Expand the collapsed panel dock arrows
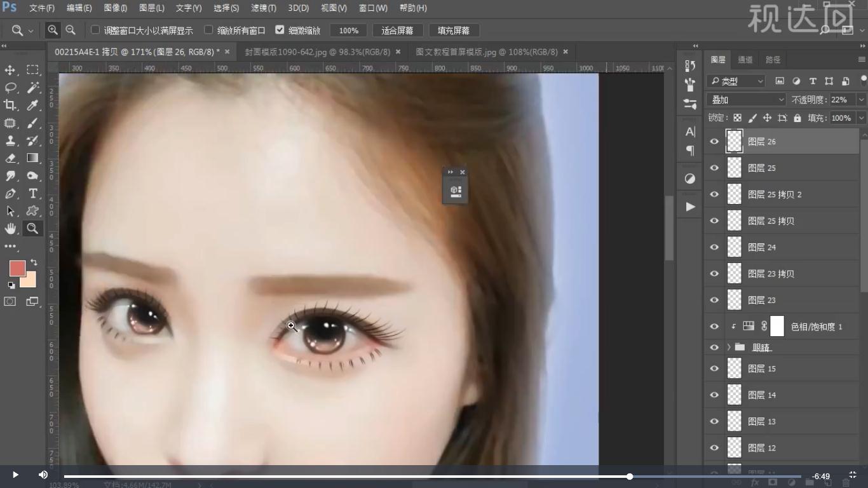This screenshot has height=488, width=868. click(x=695, y=46)
